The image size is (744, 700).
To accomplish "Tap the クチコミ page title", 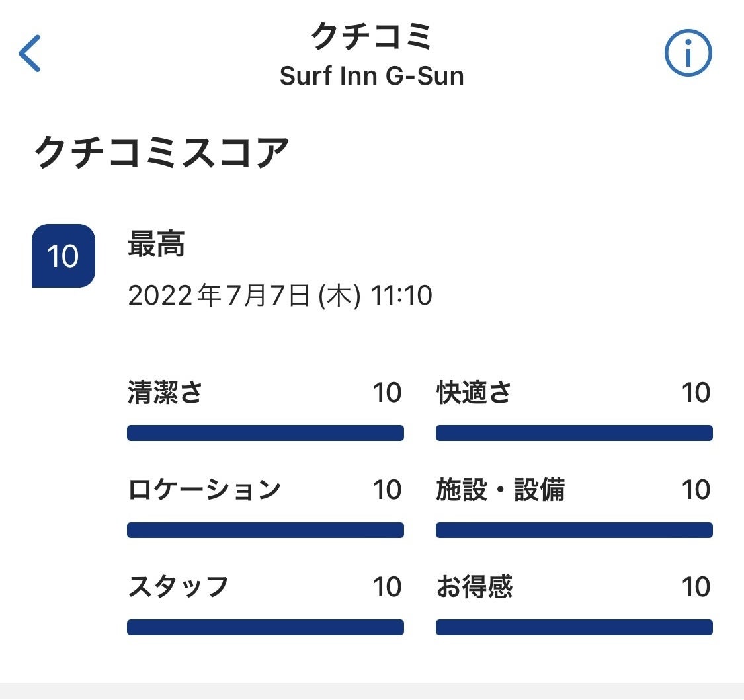I will pyautogui.click(x=372, y=36).
